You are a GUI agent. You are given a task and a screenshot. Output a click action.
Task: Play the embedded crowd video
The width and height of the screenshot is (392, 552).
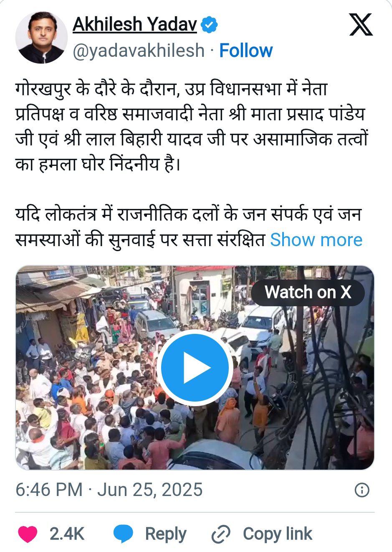point(195,367)
